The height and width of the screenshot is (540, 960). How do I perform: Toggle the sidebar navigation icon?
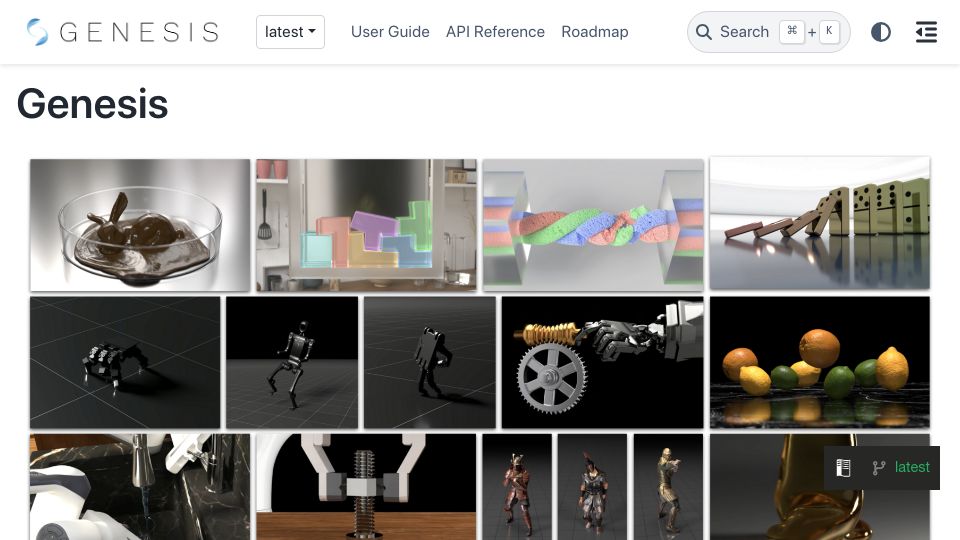point(926,32)
